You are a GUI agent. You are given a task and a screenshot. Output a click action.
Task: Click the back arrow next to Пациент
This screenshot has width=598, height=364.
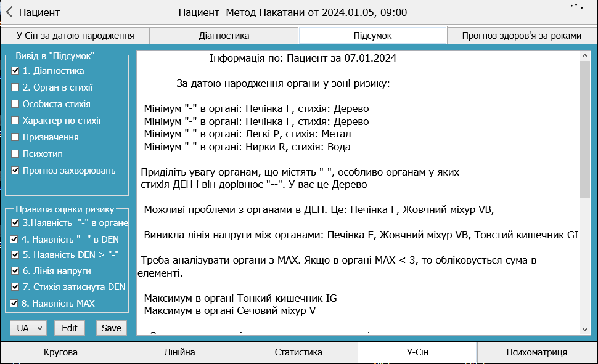coord(9,12)
